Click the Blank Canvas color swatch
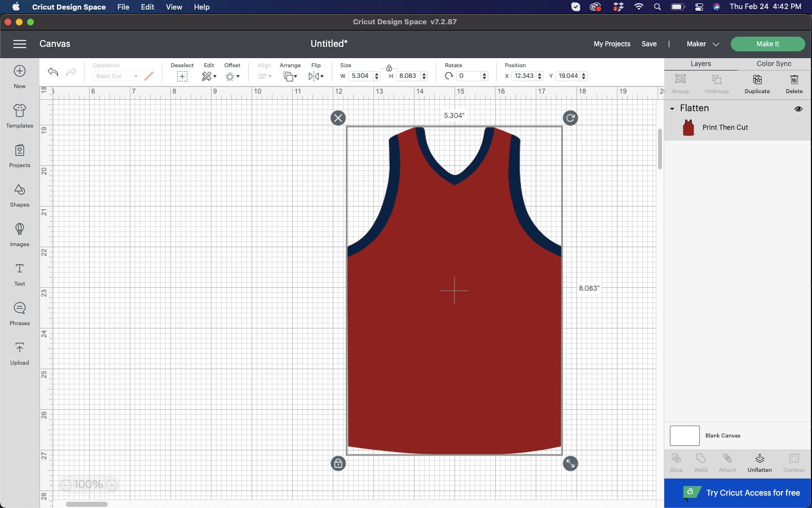The image size is (812, 508). (x=684, y=436)
